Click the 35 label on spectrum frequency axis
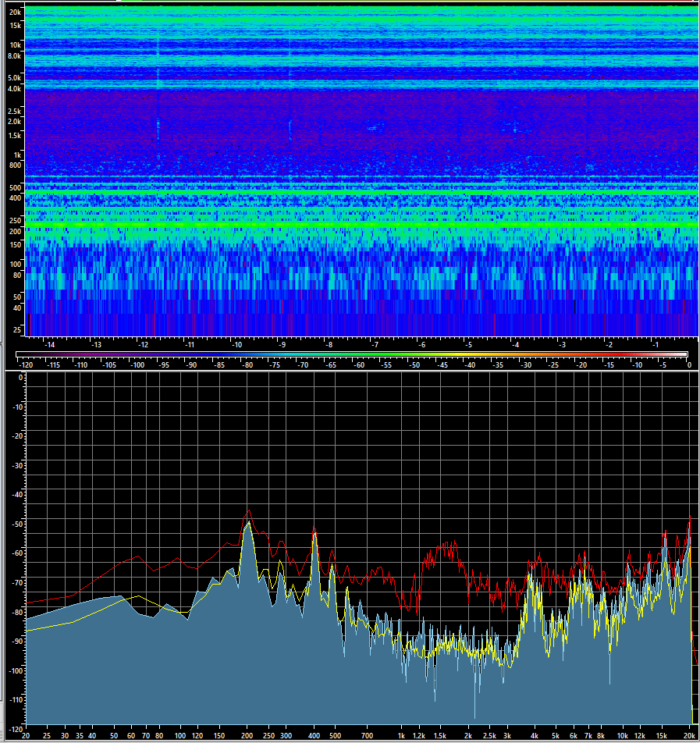The image size is (700, 743). (x=79, y=736)
